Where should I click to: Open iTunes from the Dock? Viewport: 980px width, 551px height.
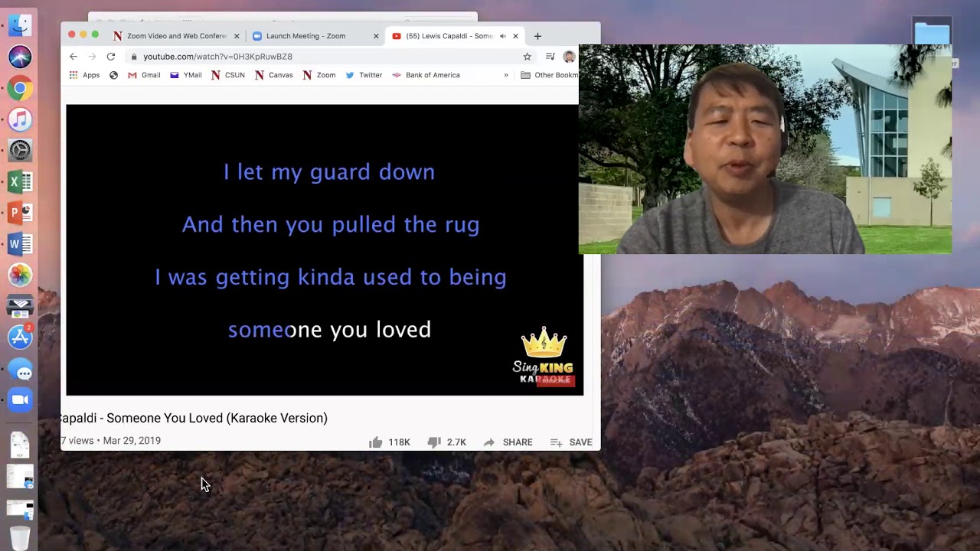tap(20, 119)
